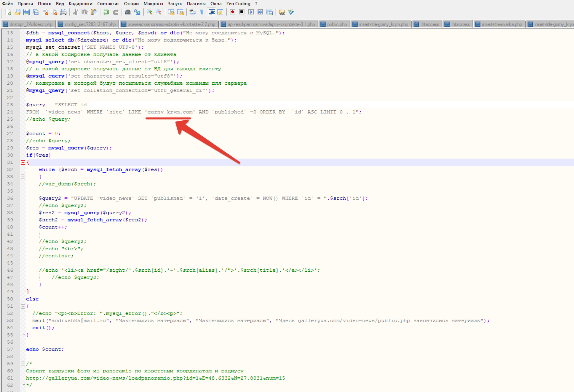Toggle synchronized horizontal scrolling

(180, 12)
